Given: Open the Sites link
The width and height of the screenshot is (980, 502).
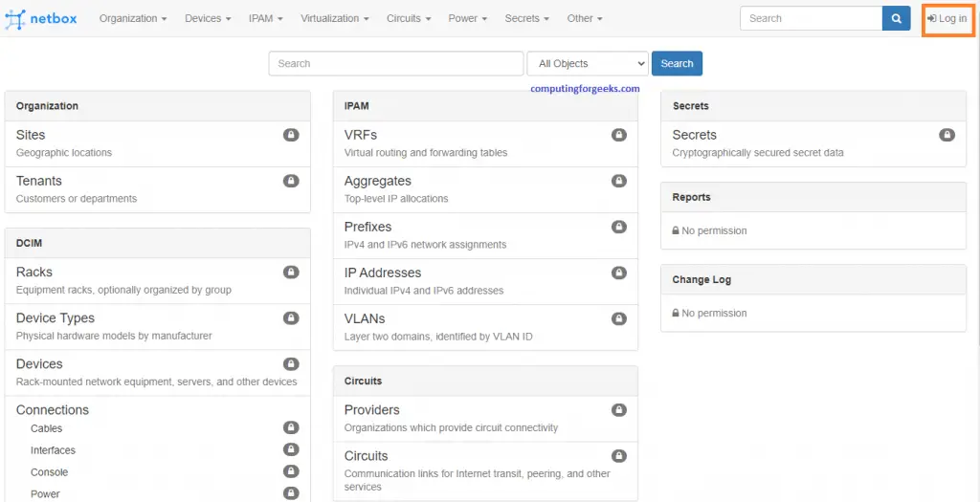Looking at the screenshot, I should point(31,135).
